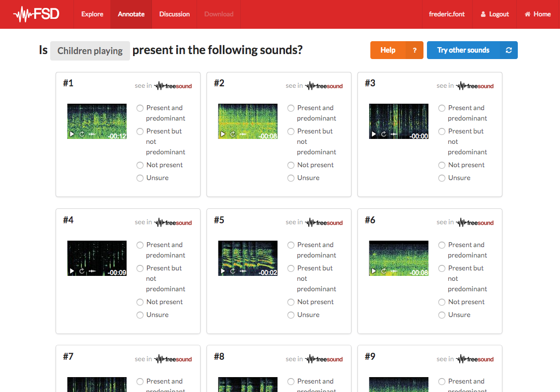
Task: Switch sound #2 to waveform view
Action: 243,134
